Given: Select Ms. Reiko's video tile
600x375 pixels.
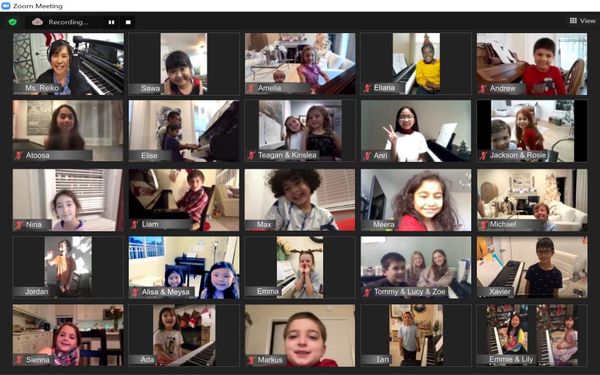Looking at the screenshot, I should point(68,64).
